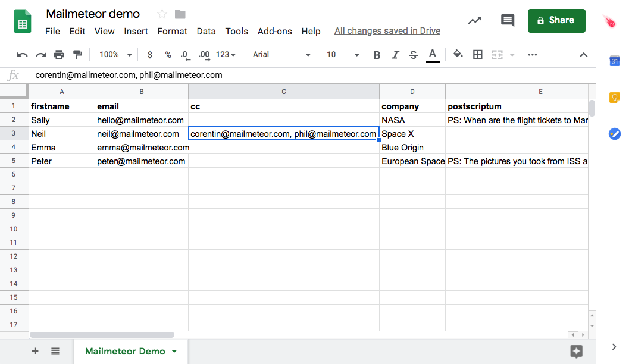
Task: Change the text color
Action: [x=433, y=55]
